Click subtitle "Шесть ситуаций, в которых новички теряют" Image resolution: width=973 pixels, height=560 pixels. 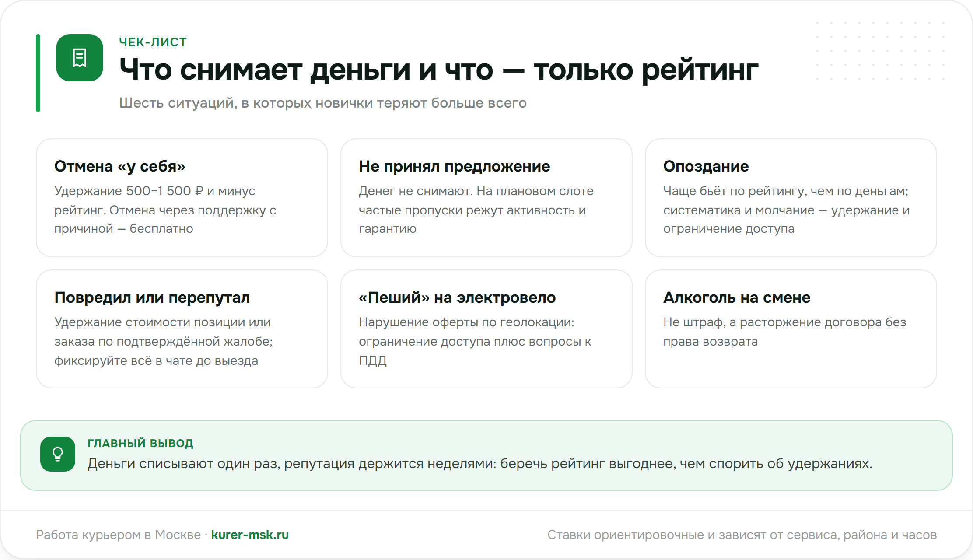tap(273, 103)
